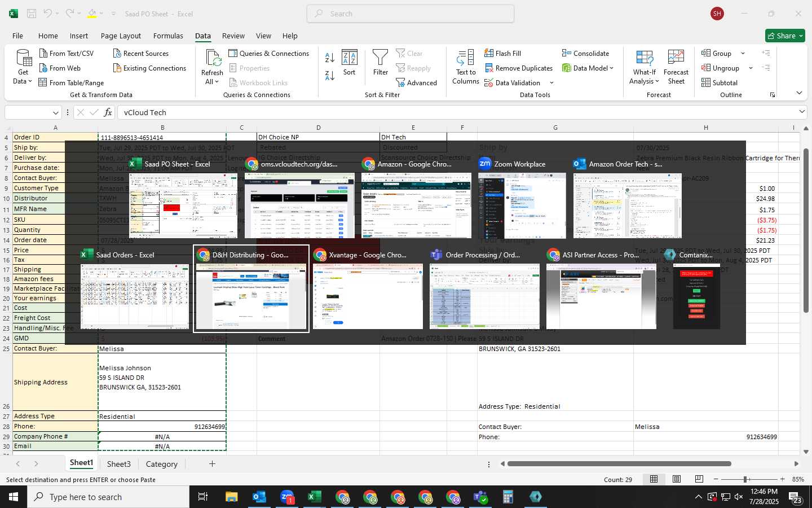812x508 pixels.
Task: Select the Sheet3 tab
Action: click(119, 464)
